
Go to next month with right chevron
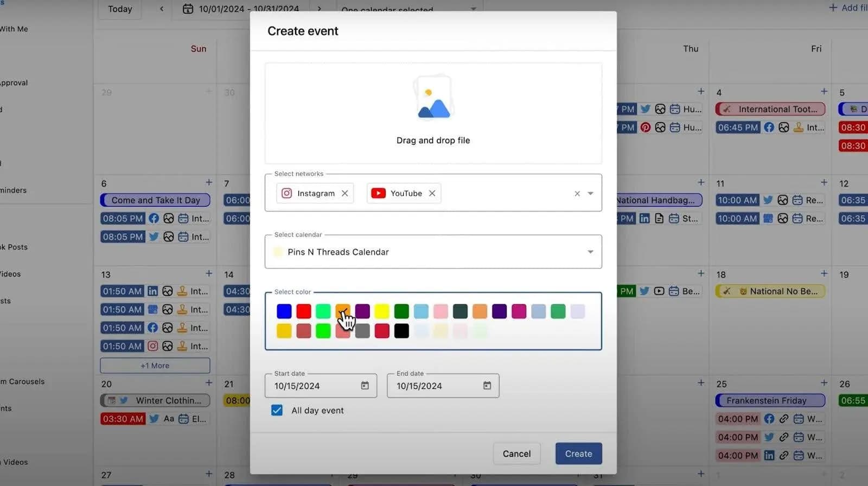[x=319, y=9]
